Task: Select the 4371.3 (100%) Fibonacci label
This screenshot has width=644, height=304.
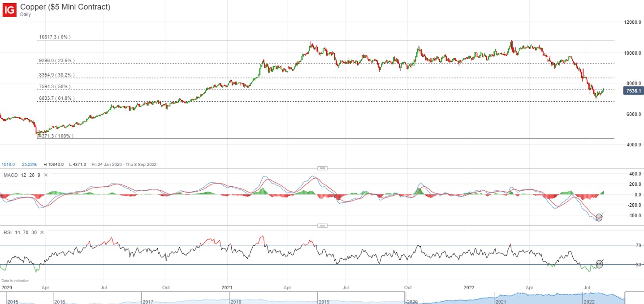Action: coord(56,136)
